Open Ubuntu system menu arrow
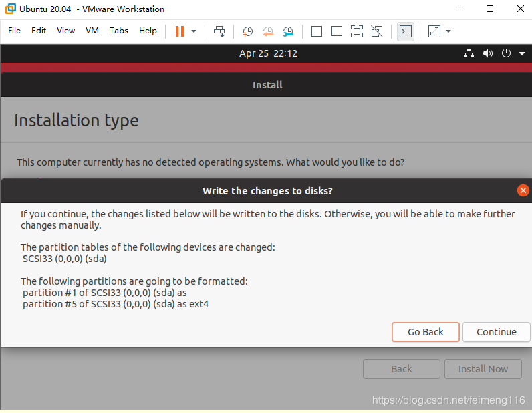Screen dimensions: 532x413 pos(522,54)
